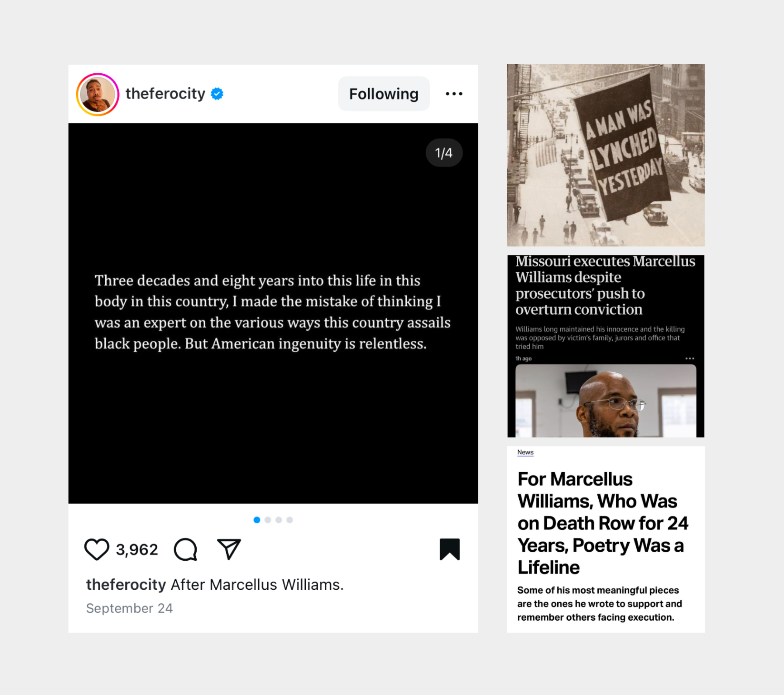Open 'Poetry Was a Lifeline' article headline
The image size is (784, 695).
point(603,523)
